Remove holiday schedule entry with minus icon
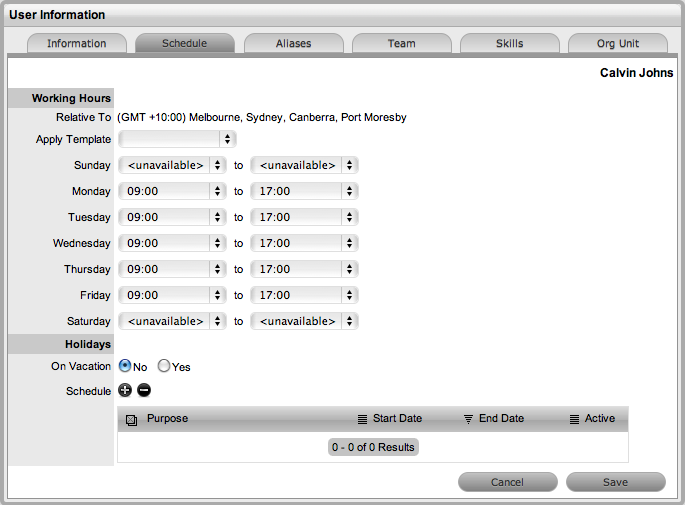The image size is (685, 505). point(144,390)
